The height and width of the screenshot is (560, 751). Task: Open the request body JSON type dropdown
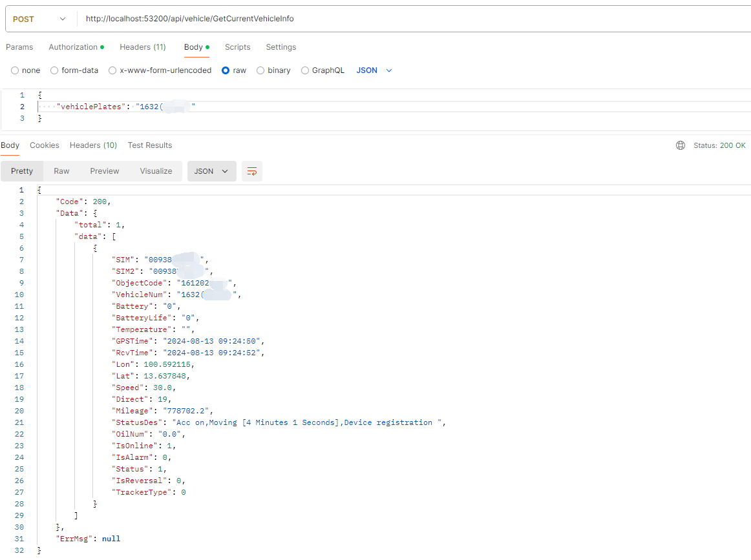point(374,70)
